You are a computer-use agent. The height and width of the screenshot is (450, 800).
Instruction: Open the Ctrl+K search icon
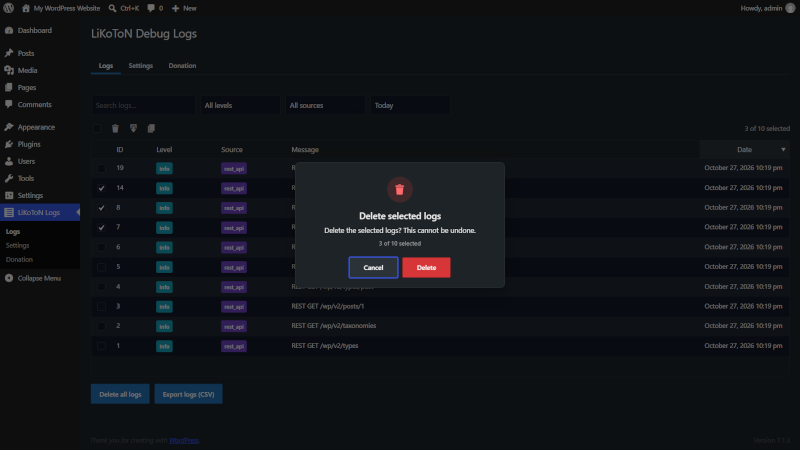112,8
